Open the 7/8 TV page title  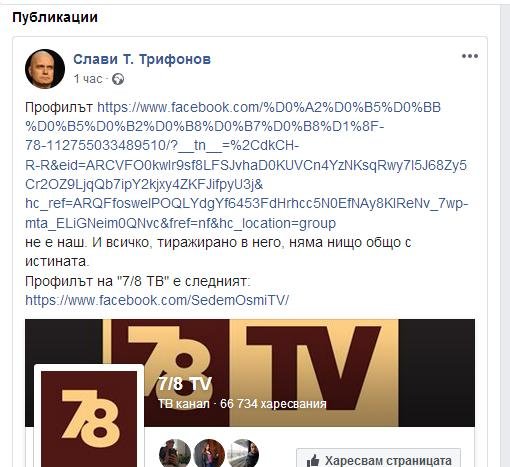pos(185,384)
